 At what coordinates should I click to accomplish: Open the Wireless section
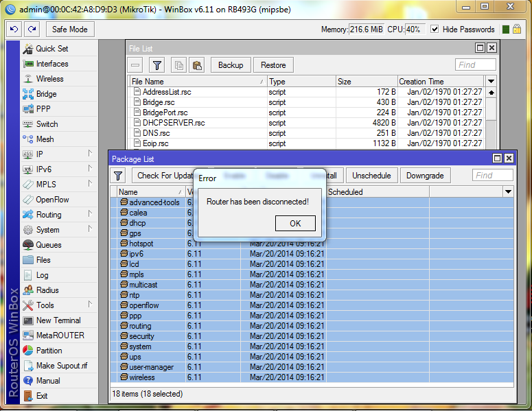click(49, 79)
